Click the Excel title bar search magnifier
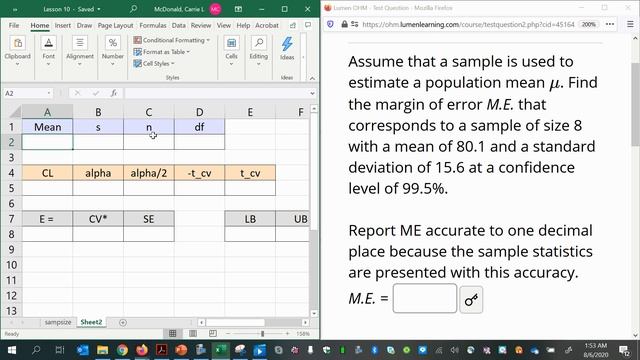 [133, 9]
